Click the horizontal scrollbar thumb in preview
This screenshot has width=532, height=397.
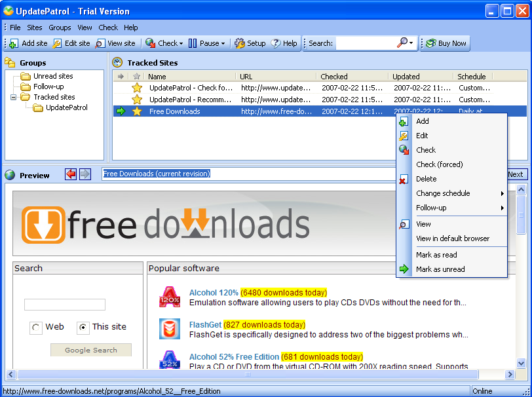248,375
